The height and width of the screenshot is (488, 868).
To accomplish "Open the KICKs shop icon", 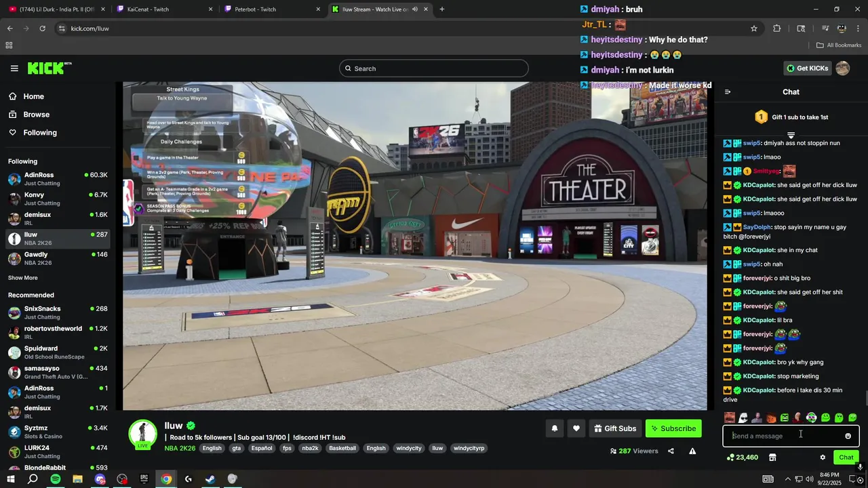I will click(772, 457).
